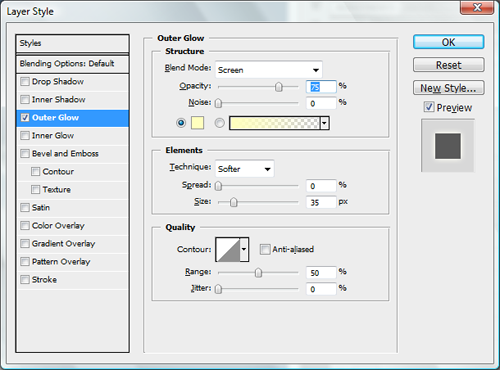This screenshot has width=500, height=370.
Task: Enable the Pattern Overlay checkbox
Action: click(25, 262)
